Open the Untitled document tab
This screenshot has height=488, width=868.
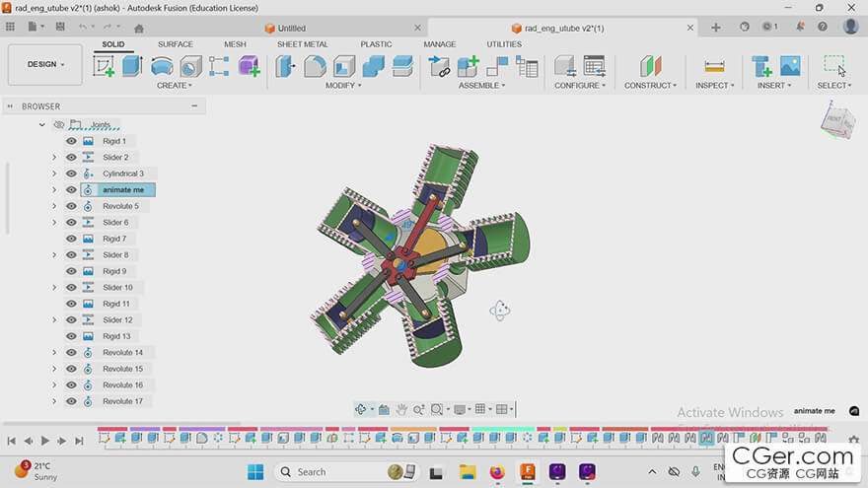pos(291,29)
